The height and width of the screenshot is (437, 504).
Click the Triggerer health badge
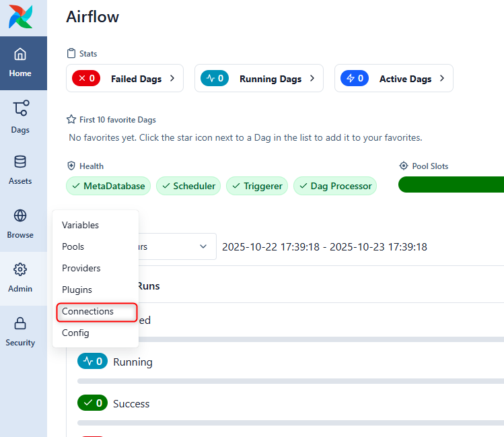pos(257,186)
